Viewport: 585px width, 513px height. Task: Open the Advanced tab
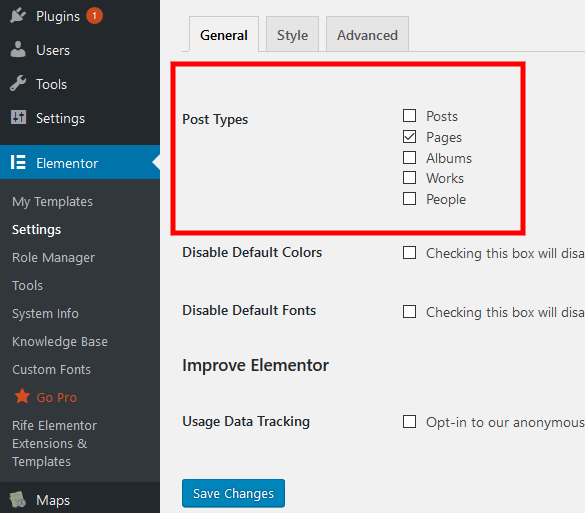(x=367, y=34)
